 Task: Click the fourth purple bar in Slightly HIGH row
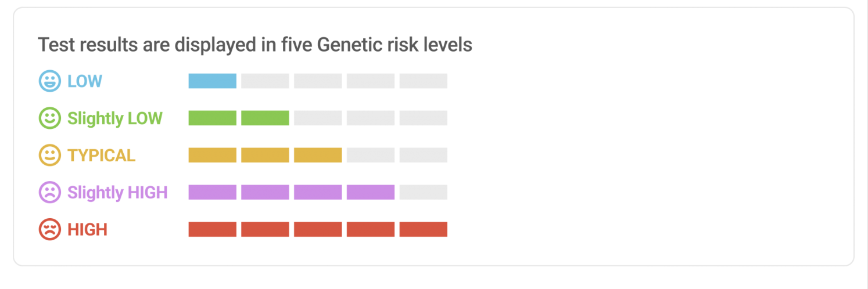pos(371,192)
